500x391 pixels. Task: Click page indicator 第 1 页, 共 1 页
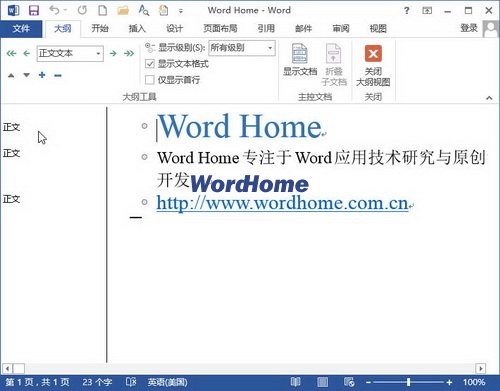coord(37,382)
